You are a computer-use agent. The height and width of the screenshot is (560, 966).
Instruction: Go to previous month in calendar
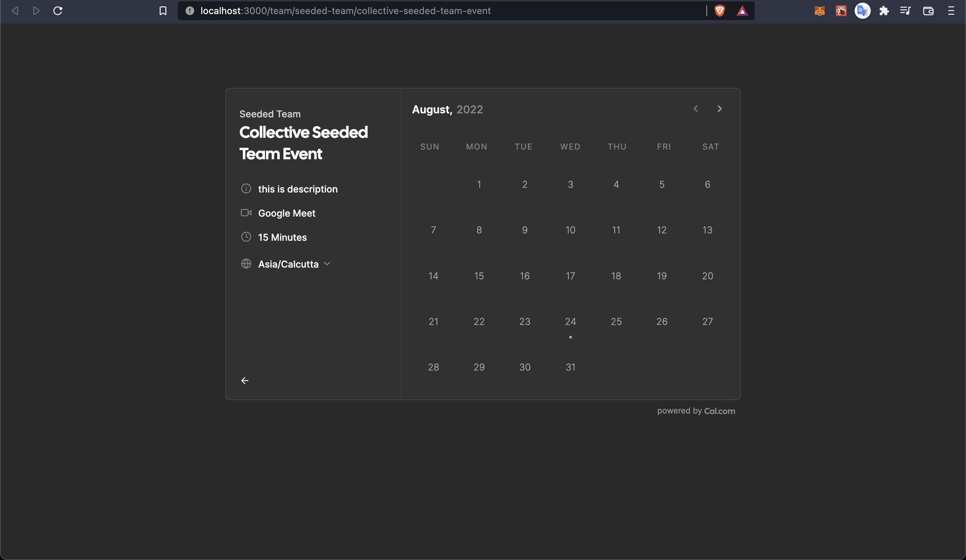coord(695,109)
